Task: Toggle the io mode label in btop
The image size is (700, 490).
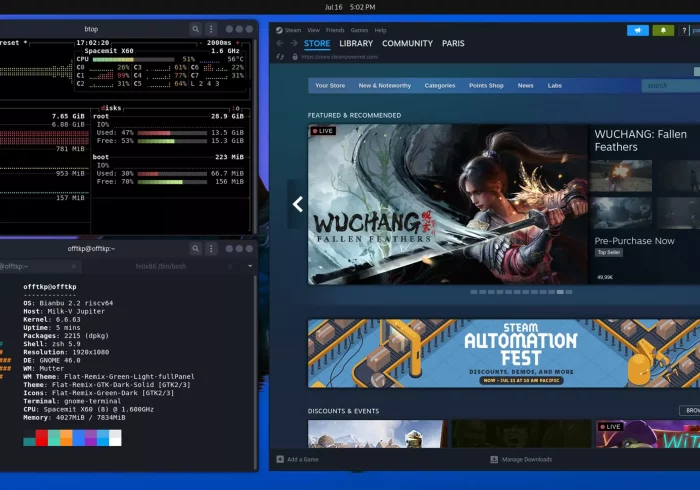Action: [x=236, y=108]
